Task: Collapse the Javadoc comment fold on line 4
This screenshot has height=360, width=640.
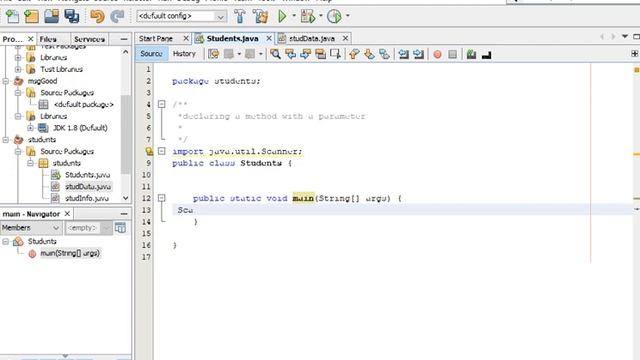Action: click(162, 104)
